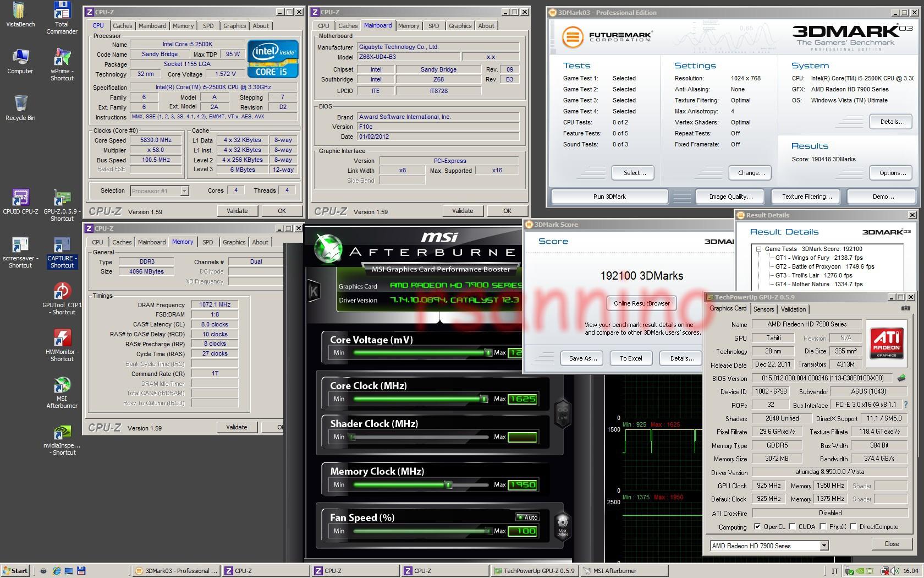Open the Processor #1 selection dropdown
The height and width of the screenshot is (578, 924).
(184, 191)
